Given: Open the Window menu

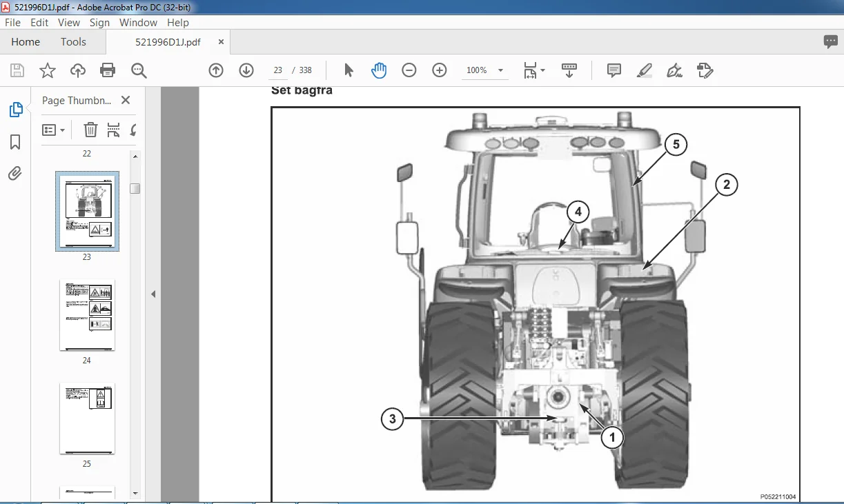Looking at the screenshot, I should (x=138, y=22).
